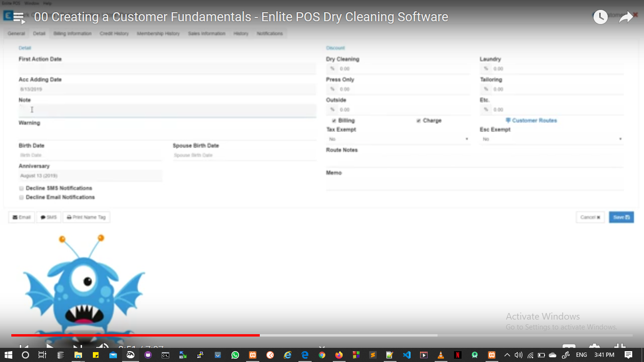
Task: Open Microsoft Edge from the taskbar
Action: point(305,355)
